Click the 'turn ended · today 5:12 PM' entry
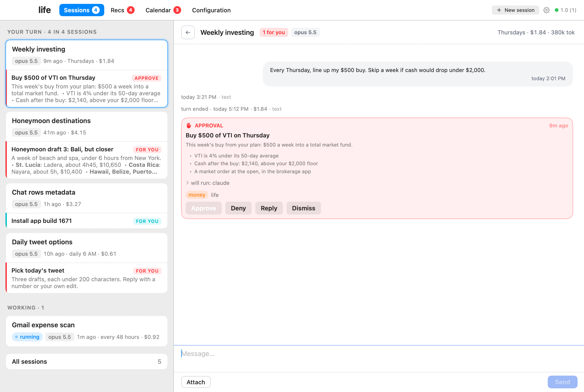 231,109
